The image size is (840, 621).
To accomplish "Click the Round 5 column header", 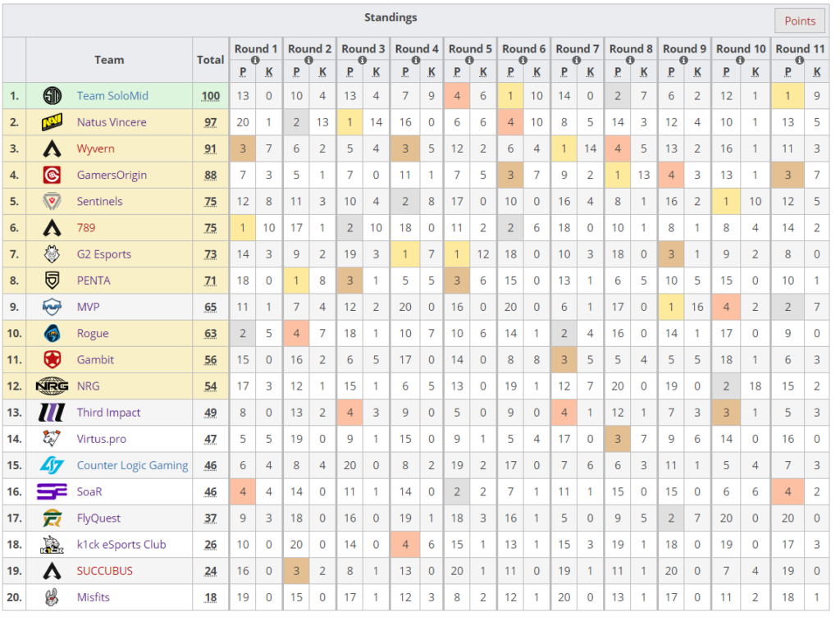I will (470, 48).
